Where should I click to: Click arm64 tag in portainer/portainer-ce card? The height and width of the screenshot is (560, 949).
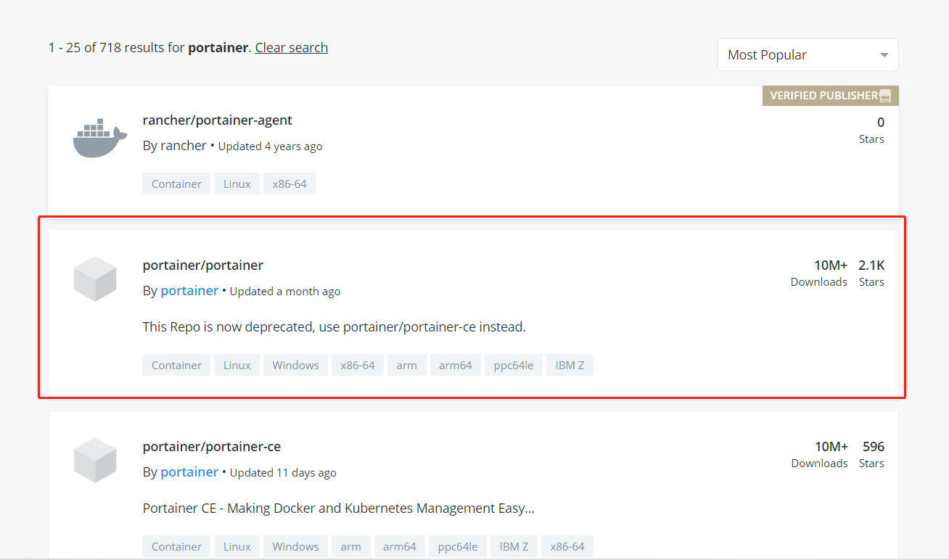coord(399,546)
